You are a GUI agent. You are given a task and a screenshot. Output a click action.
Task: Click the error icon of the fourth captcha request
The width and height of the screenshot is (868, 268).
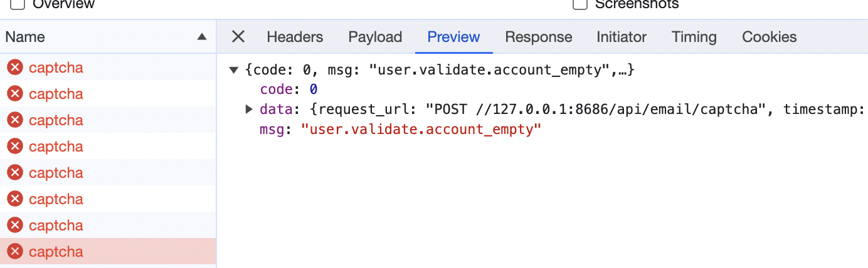tap(15, 147)
